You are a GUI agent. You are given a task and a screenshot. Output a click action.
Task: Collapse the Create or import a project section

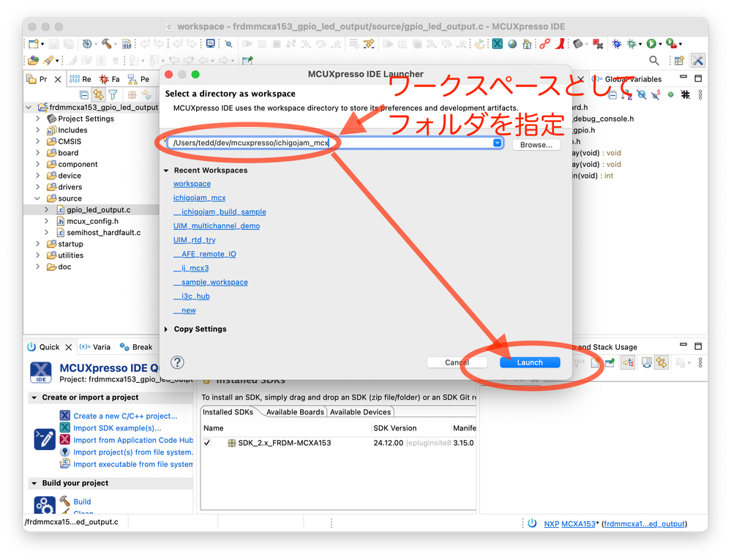(x=34, y=397)
